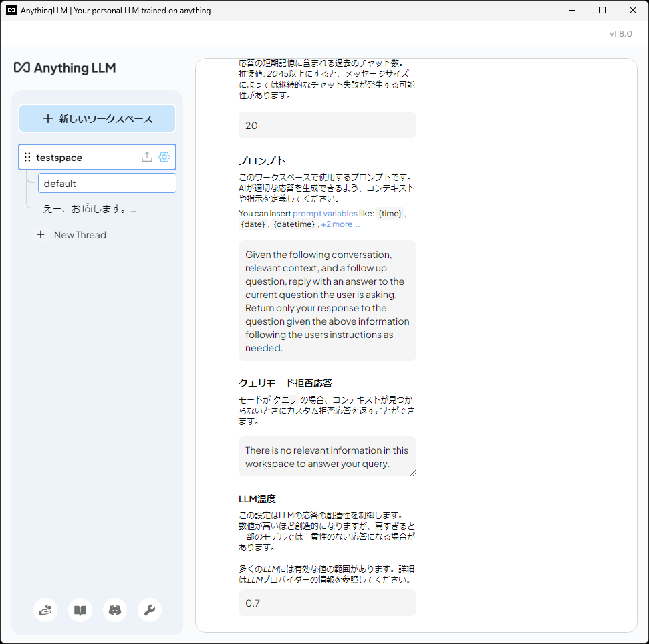Click the chat history field showing 20
This screenshot has height=644, width=649.
pyautogui.click(x=327, y=124)
